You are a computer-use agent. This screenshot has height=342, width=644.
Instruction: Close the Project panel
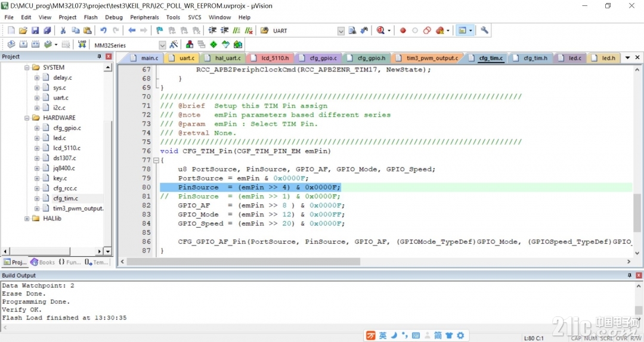pos(109,56)
